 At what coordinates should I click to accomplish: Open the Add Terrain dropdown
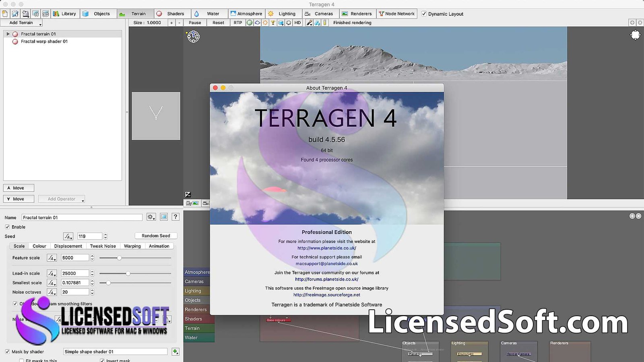coord(21,23)
